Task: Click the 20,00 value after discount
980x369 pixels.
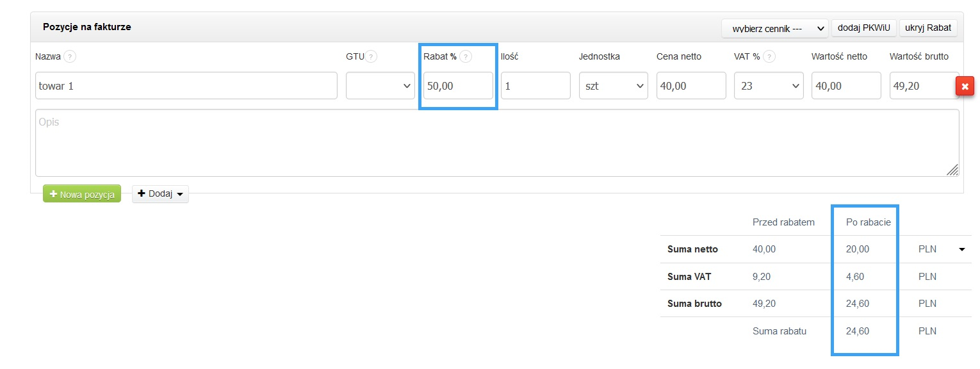Action: [858, 249]
